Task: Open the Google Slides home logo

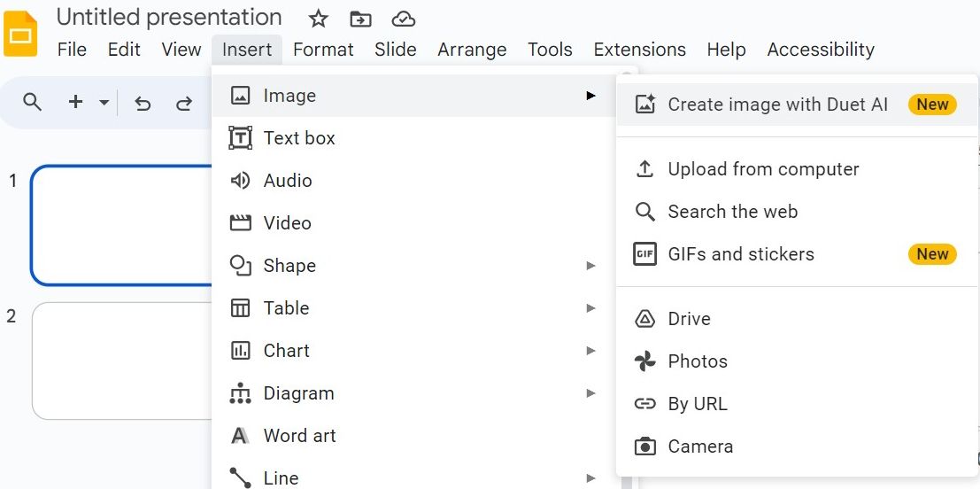Action: (21, 35)
